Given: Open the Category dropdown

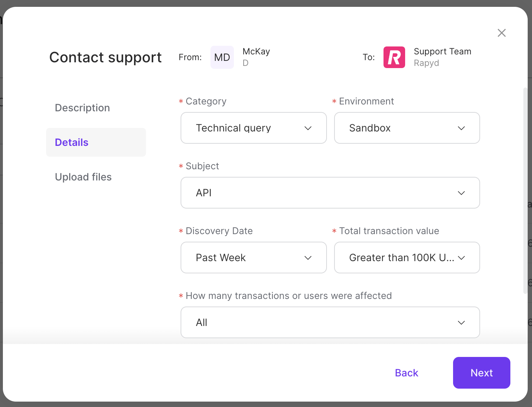Looking at the screenshot, I should (253, 128).
